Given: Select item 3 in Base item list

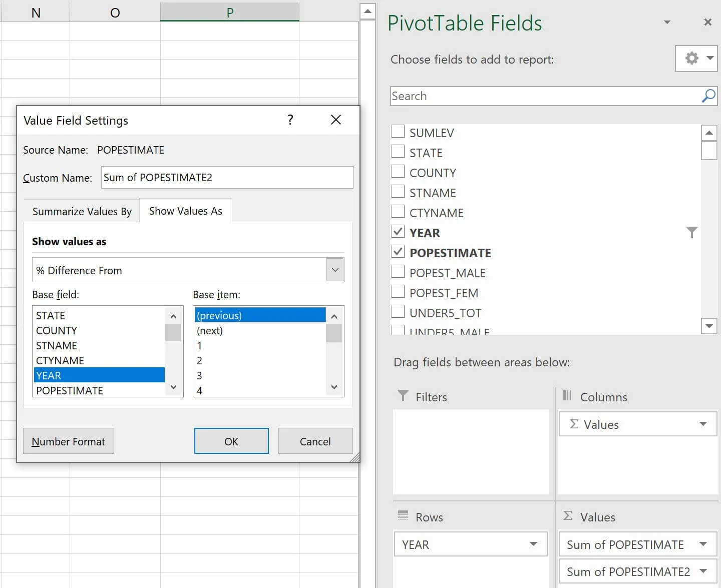Looking at the screenshot, I should (x=260, y=375).
